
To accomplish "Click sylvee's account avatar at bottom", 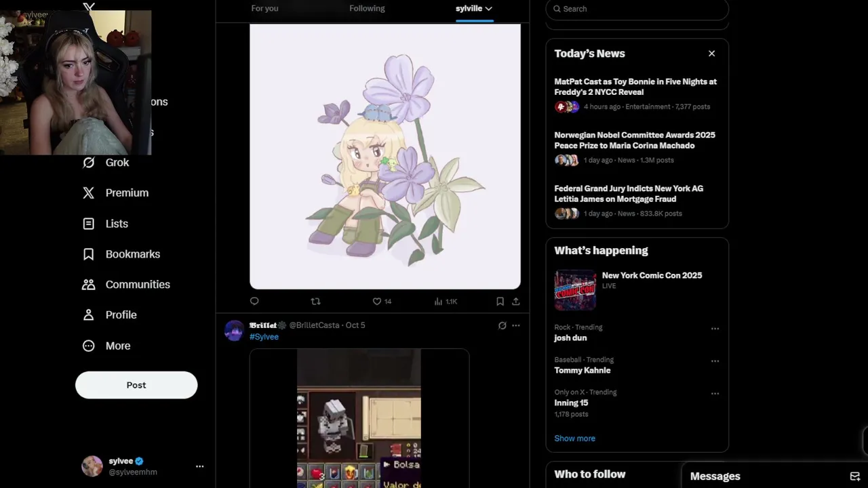I will tap(92, 466).
